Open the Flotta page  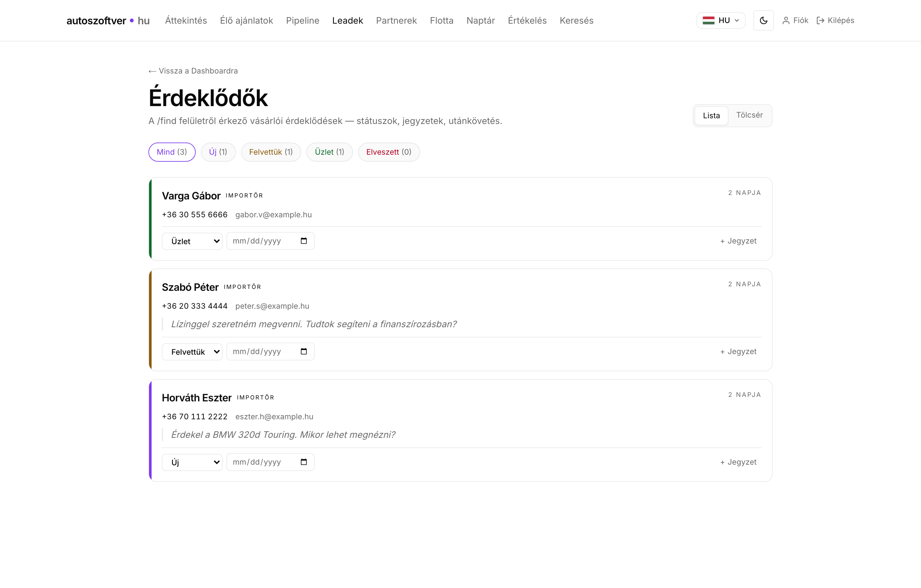(441, 21)
